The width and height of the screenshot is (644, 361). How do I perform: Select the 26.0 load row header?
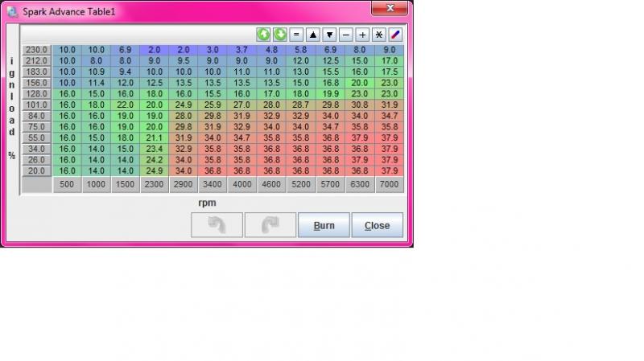coord(36,160)
